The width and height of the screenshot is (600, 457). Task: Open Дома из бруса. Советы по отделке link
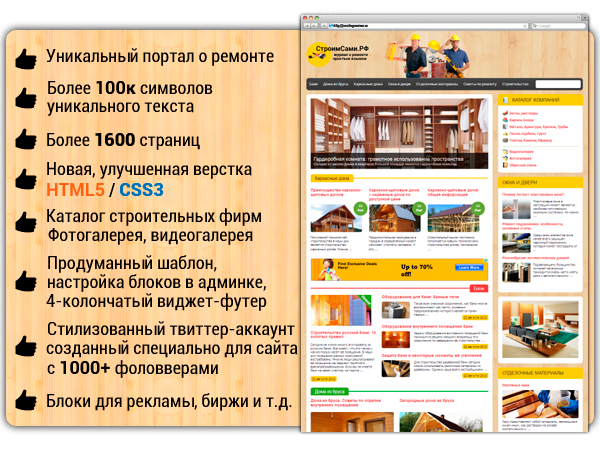[346, 403]
